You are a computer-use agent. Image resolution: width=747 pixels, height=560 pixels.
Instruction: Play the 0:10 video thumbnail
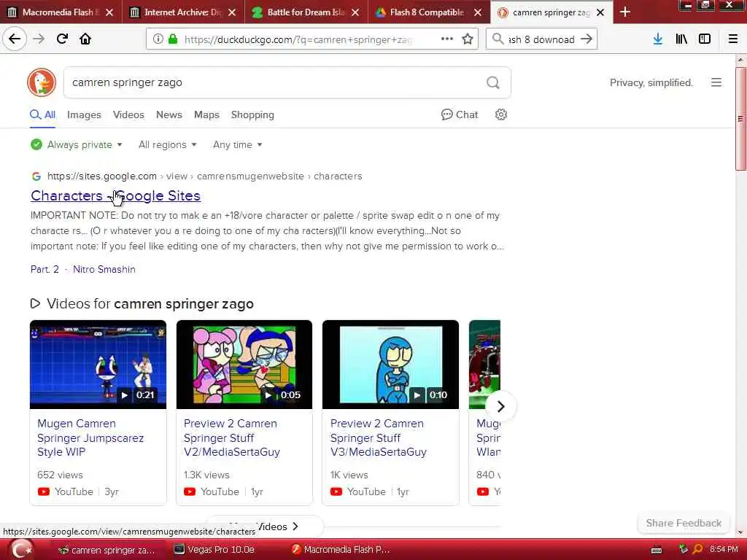(391, 365)
